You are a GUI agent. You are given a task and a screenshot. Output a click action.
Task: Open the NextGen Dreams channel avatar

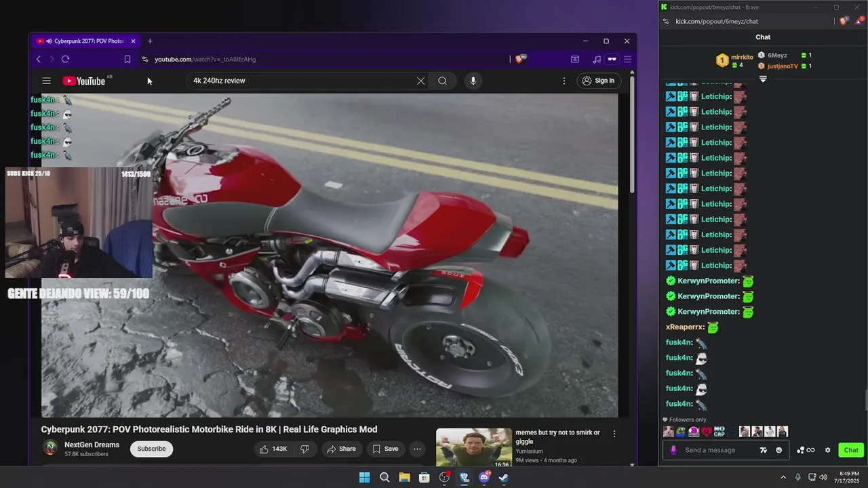click(50, 448)
